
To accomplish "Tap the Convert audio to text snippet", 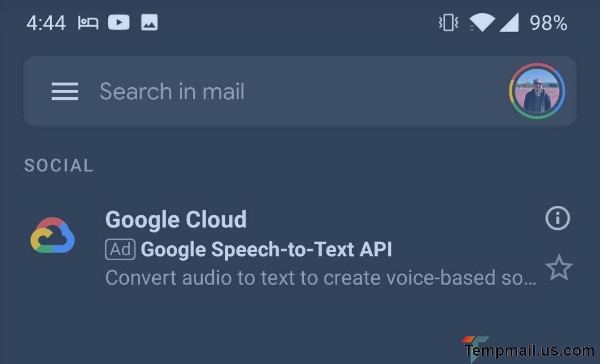I will coord(321,277).
